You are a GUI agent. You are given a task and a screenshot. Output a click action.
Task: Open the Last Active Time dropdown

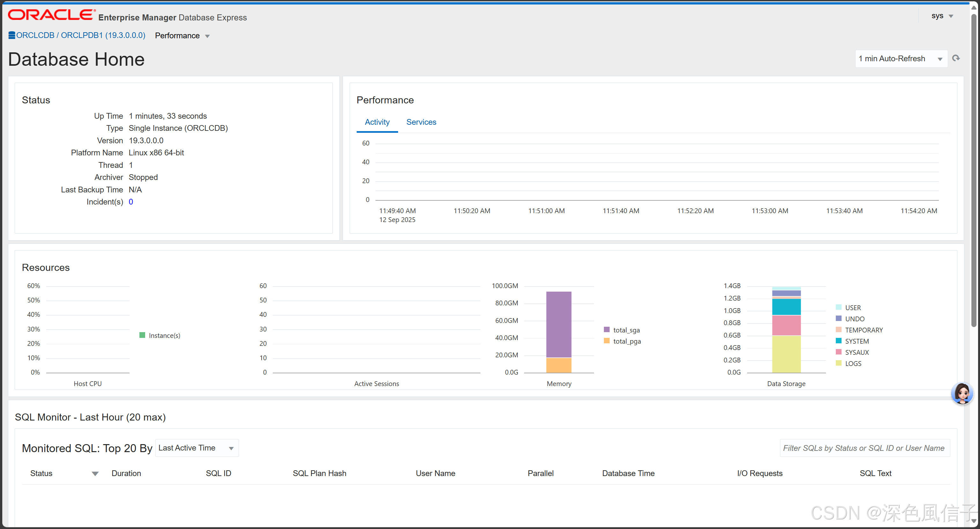(x=197, y=448)
